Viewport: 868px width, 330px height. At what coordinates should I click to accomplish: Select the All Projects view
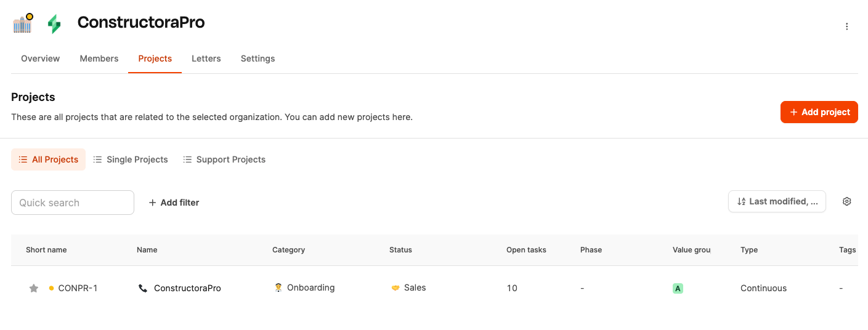(x=48, y=159)
